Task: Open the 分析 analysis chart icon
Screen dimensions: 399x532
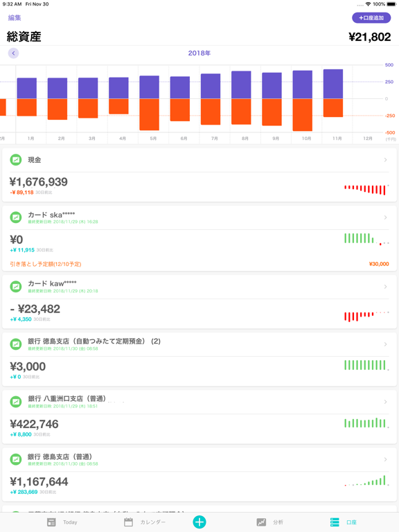Action: tap(261, 522)
